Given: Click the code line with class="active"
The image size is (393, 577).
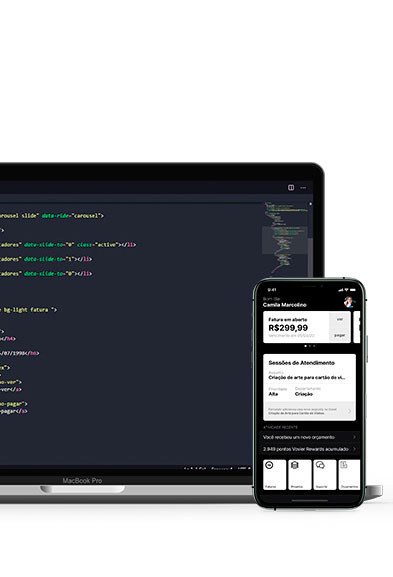Looking at the screenshot, I should coord(68,245).
